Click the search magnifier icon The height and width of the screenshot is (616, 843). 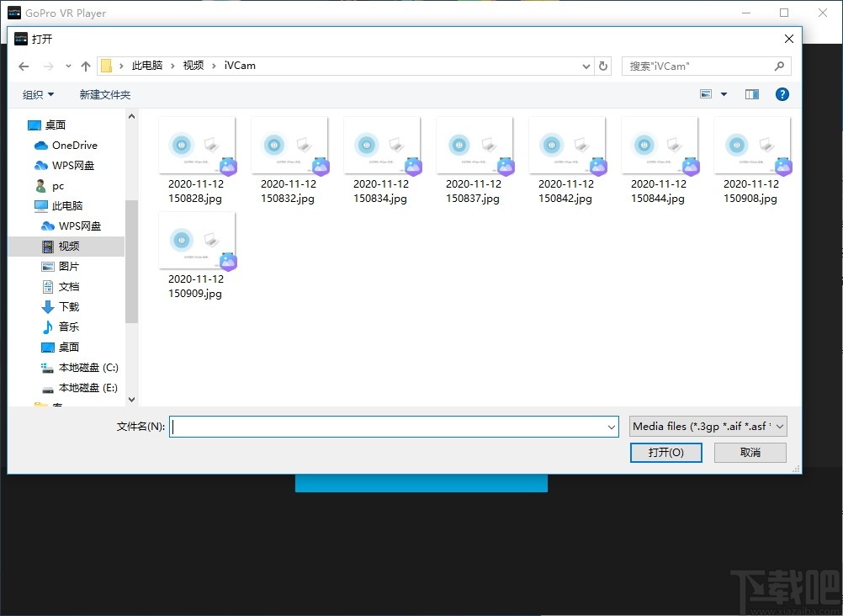tap(779, 66)
